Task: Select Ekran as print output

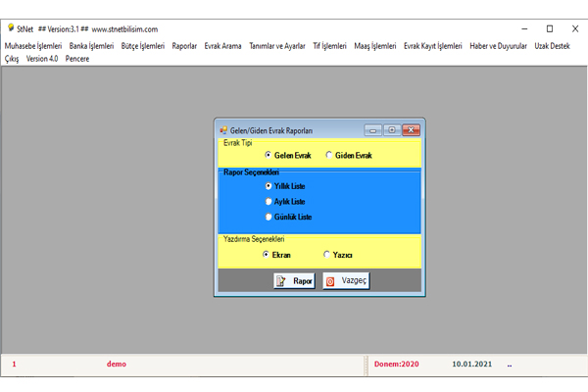Action: 266,255
